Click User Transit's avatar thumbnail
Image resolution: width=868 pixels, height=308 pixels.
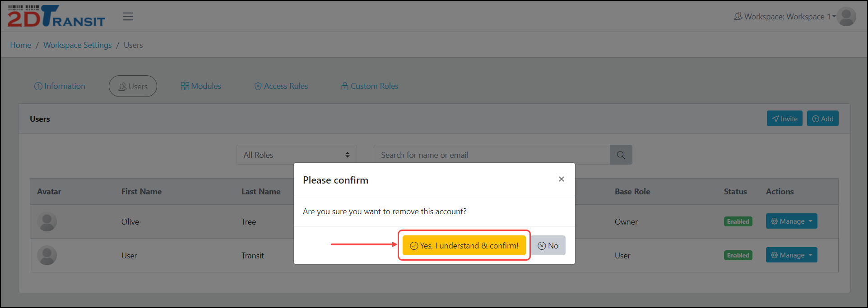click(x=47, y=256)
